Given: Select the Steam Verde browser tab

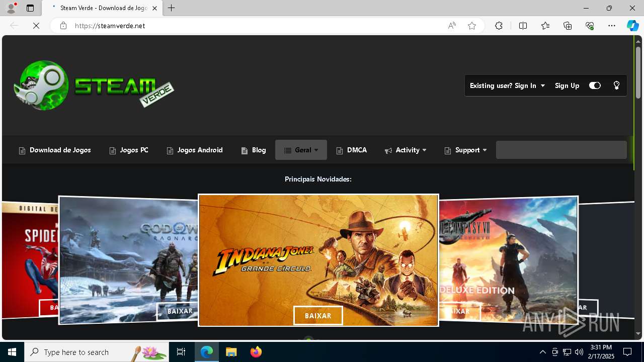Looking at the screenshot, I should tap(102, 8).
